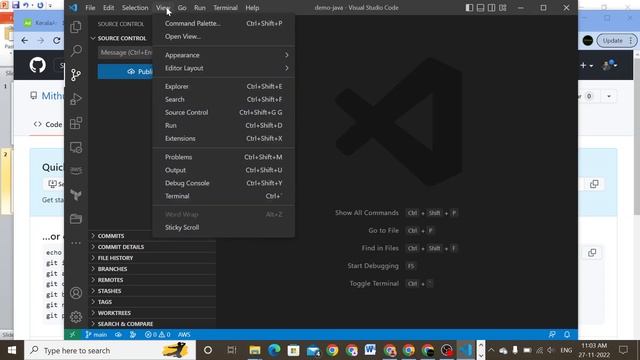
Task: Open Word from the taskbar
Action: click(x=370, y=350)
